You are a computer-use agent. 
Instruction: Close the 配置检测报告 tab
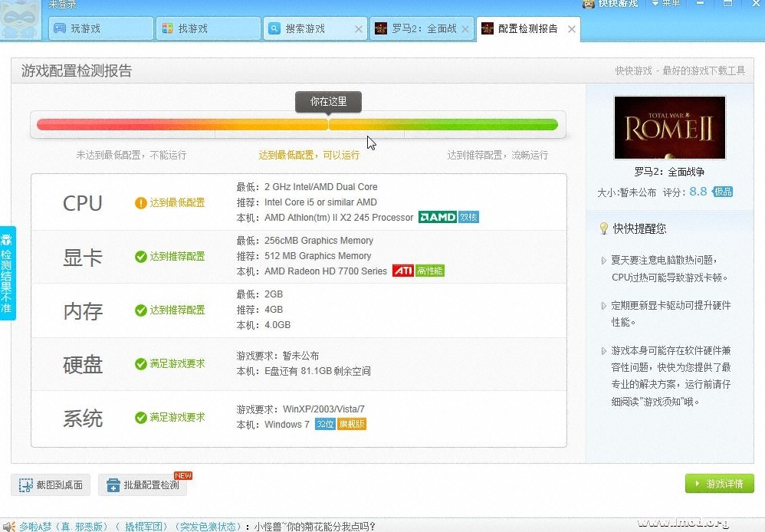coord(571,29)
